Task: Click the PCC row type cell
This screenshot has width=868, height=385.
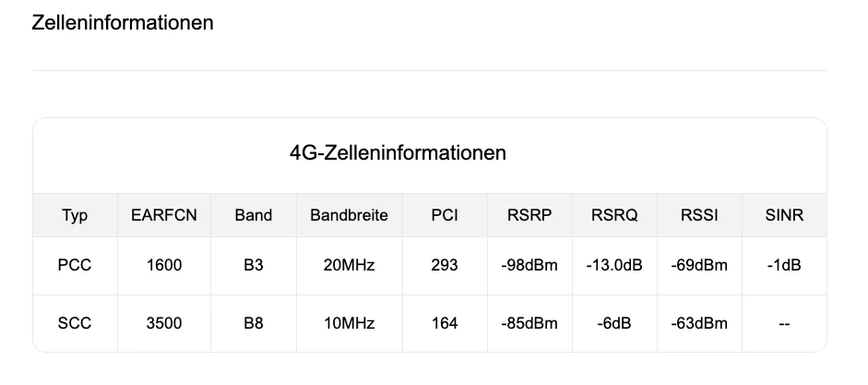Action: tap(75, 265)
